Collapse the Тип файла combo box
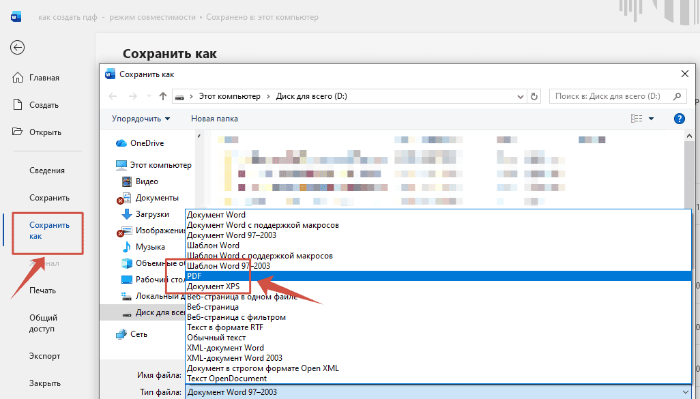This screenshot has width=700, height=399. (685, 392)
